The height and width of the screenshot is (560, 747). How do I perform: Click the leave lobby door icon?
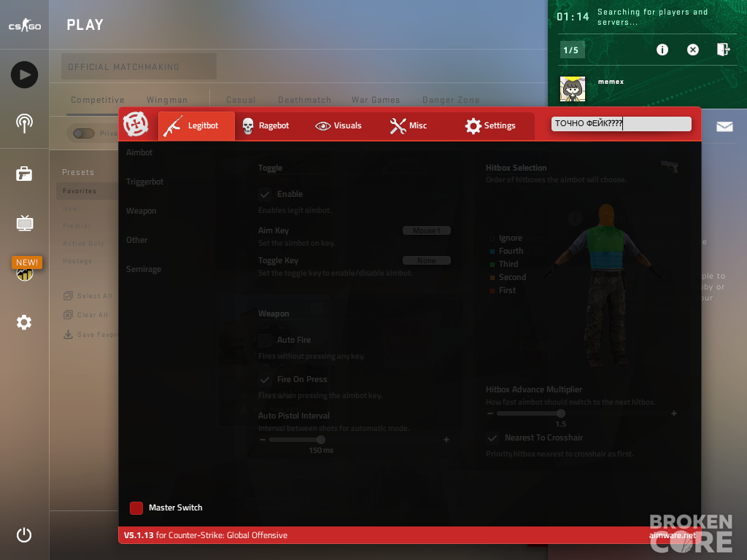pyautogui.click(x=723, y=50)
